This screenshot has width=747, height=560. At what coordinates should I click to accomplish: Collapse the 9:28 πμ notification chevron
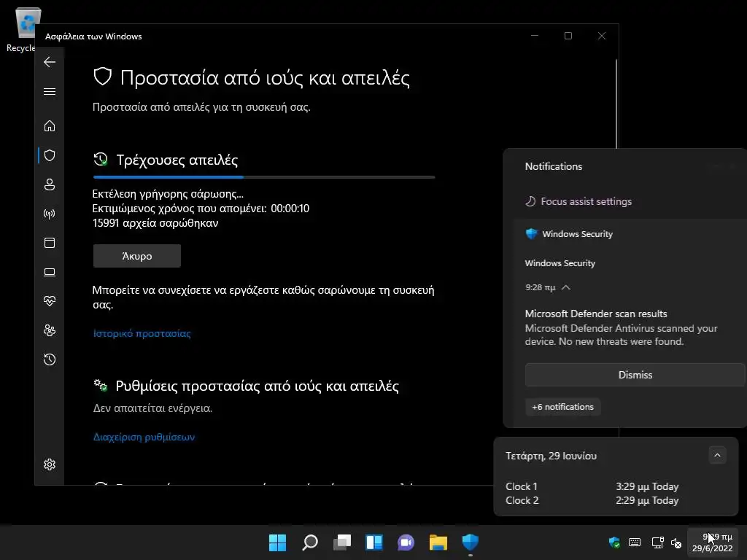pyautogui.click(x=565, y=287)
